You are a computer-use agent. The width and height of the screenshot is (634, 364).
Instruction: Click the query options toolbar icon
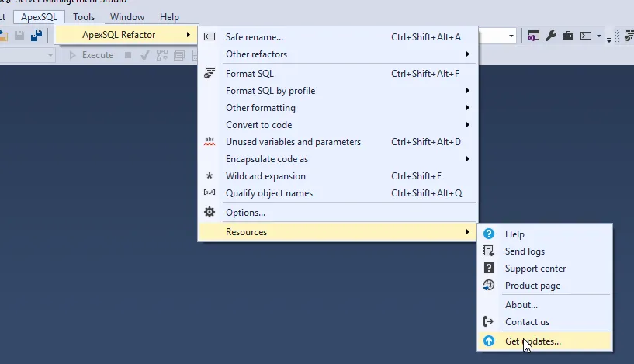(178, 55)
